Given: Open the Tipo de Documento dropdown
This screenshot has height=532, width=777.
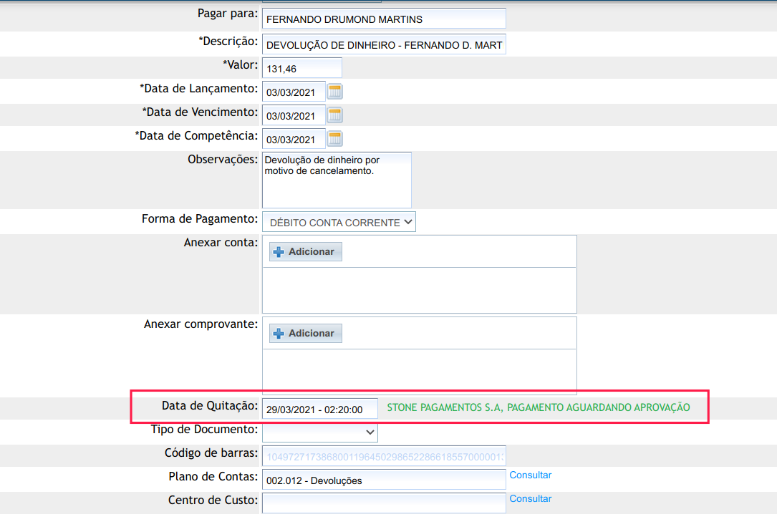Looking at the screenshot, I should [x=320, y=432].
